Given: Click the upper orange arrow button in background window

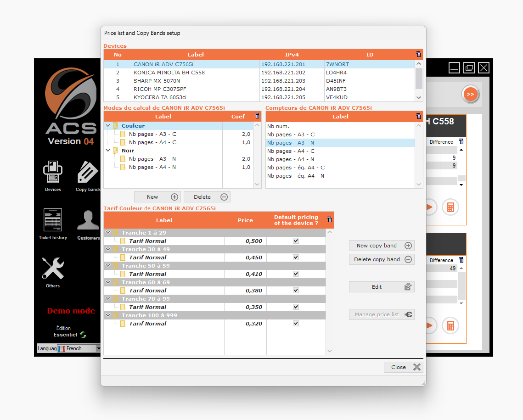Looking at the screenshot, I should (430, 207).
